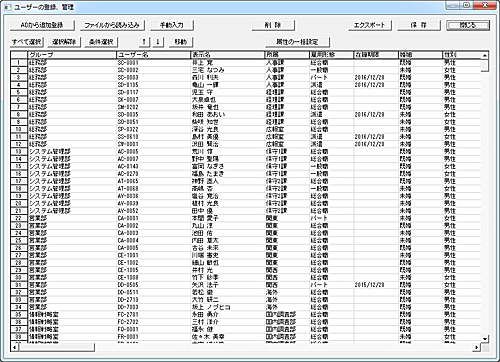Click the 保存 save button
This screenshot has width=500, height=362.
(419, 25)
